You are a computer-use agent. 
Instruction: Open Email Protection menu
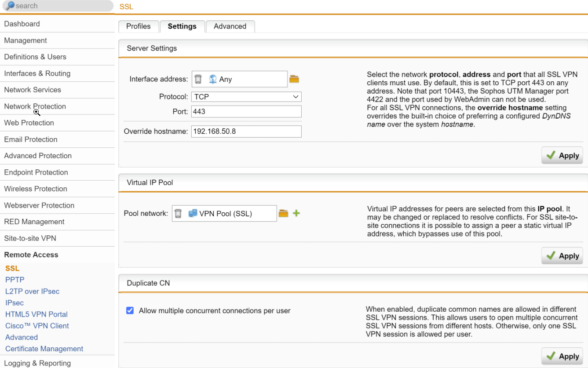(57, 139)
